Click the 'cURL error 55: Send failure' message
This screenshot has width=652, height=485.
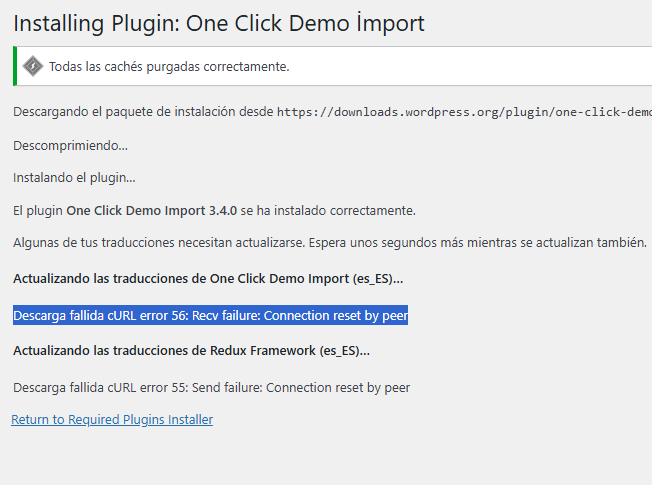[260, 387]
